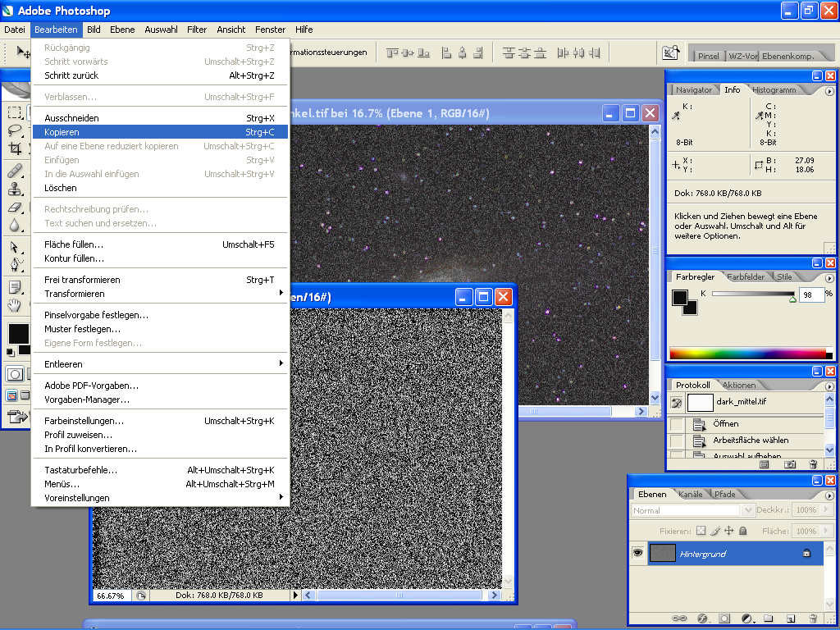Hide the Hintergrund layer
840x630 pixels.
click(x=637, y=552)
